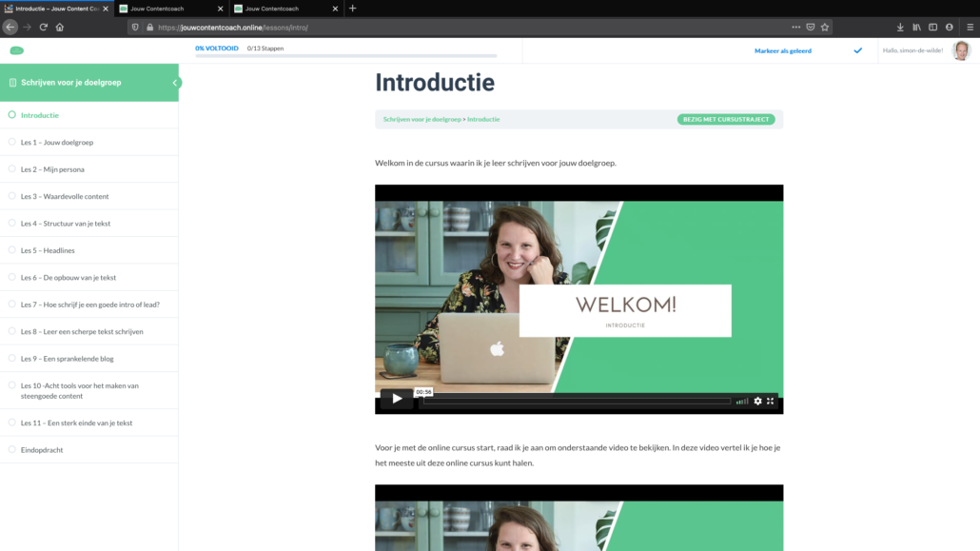The image size is (980, 551).
Task: Reload the page with the refresh icon
Action: pyautogui.click(x=43, y=27)
